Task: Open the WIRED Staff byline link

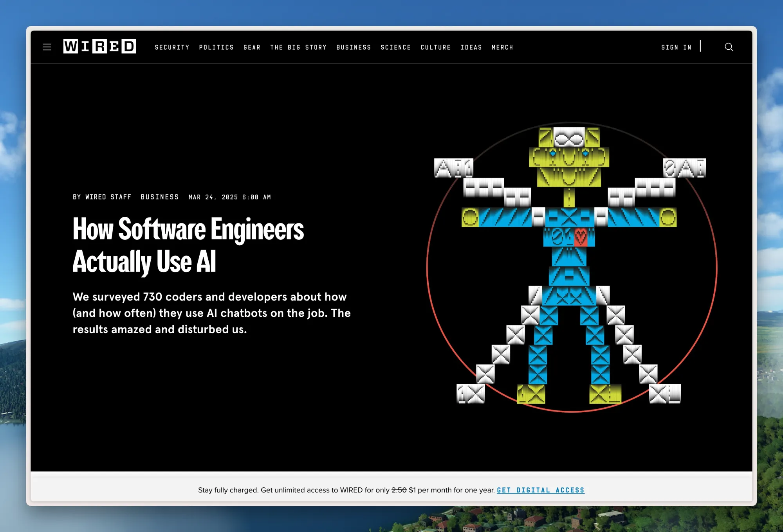Action: click(x=108, y=197)
